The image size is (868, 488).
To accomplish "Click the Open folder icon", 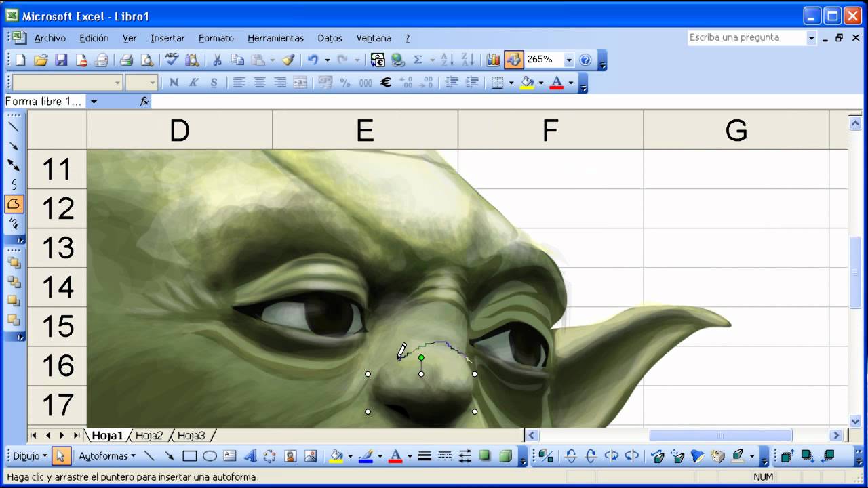I will [x=41, y=60].
